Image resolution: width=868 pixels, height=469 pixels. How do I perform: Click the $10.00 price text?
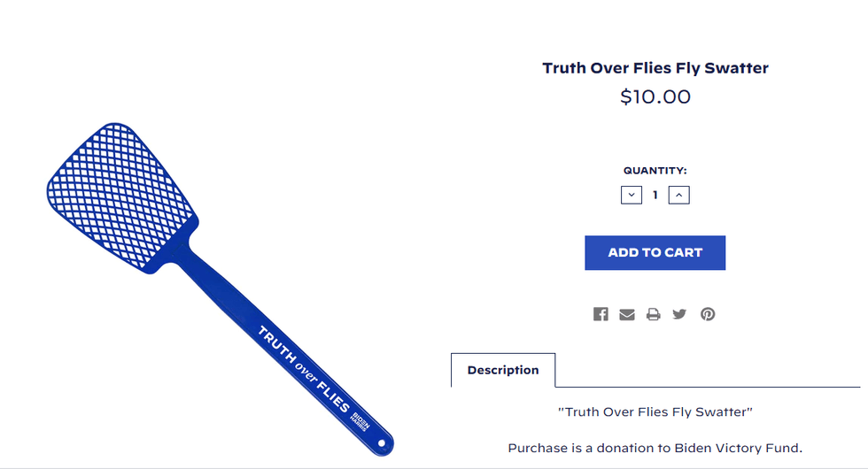[655, 96]
